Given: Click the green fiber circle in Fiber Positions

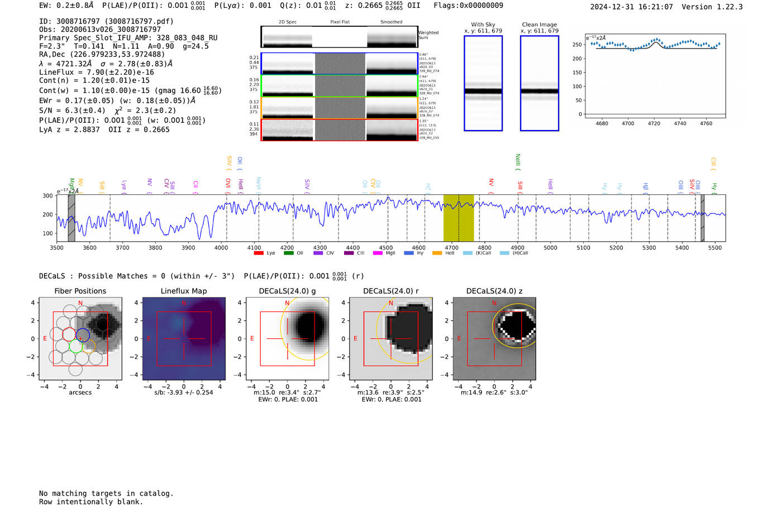Looking at the screenshot, I should click(75, 346).
